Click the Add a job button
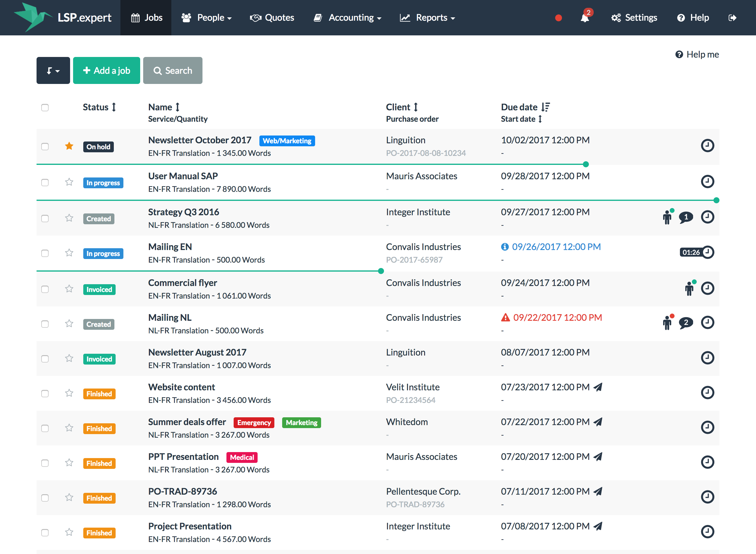This screenshot has height=554, width=756. coord(107,70)
